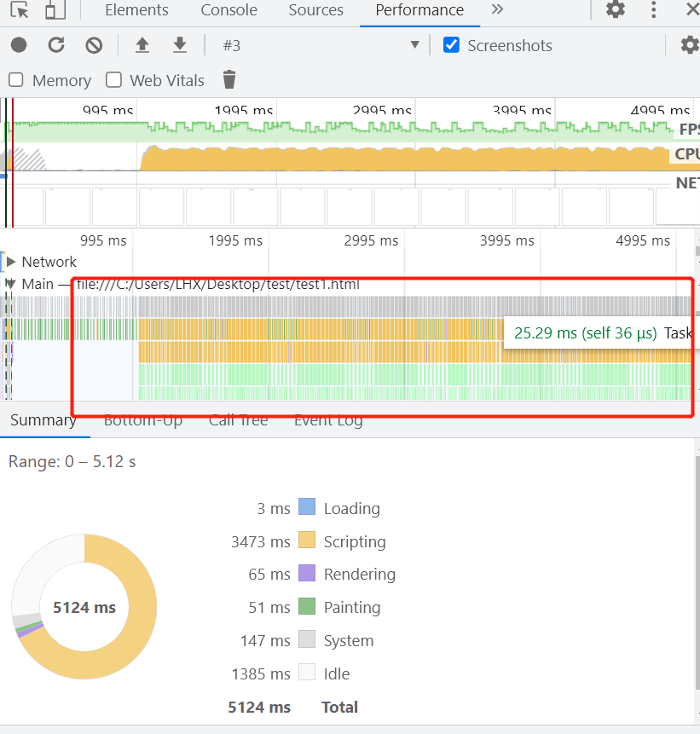Open the three-dot customize menu
700x734 pixels.
pyautogui.click(x=654, y=9)
